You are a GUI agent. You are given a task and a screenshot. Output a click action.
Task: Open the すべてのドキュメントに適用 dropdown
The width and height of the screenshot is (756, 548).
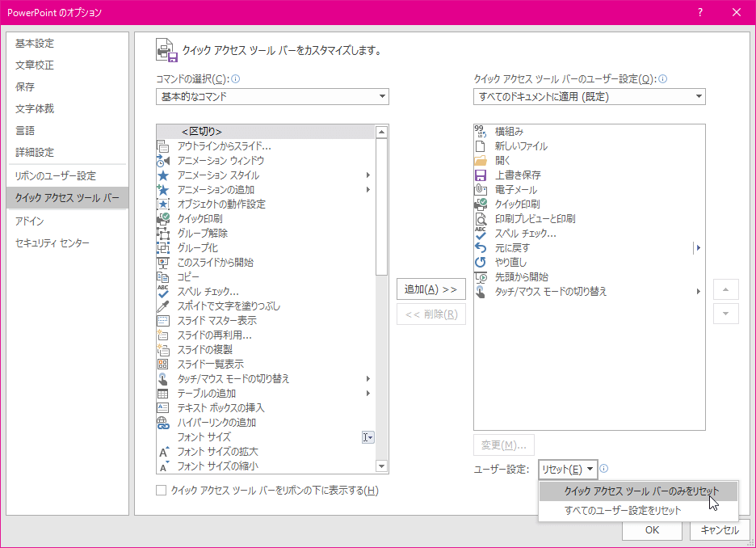click(x=589, y=96)
